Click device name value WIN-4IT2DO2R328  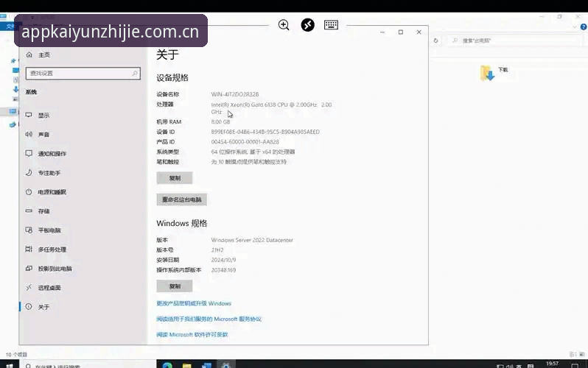(235, 94)
